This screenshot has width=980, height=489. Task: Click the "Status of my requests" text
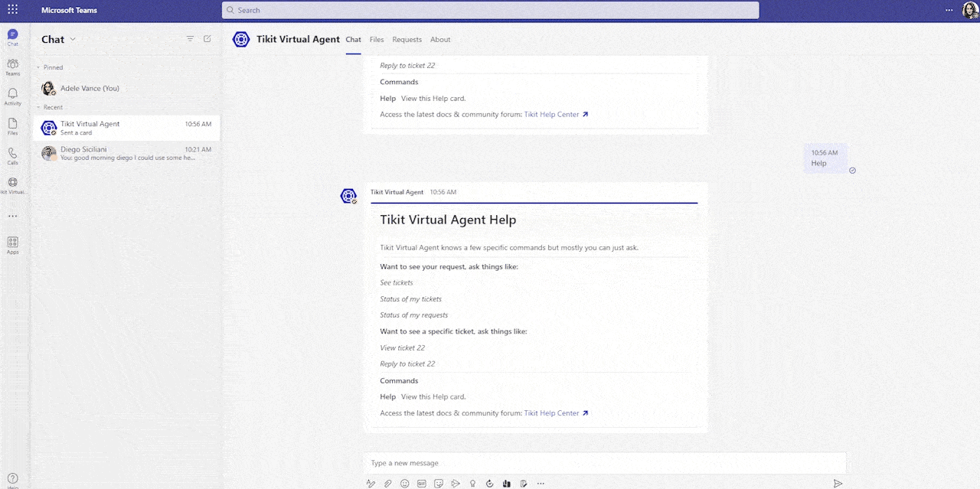(x=414, y=315)
